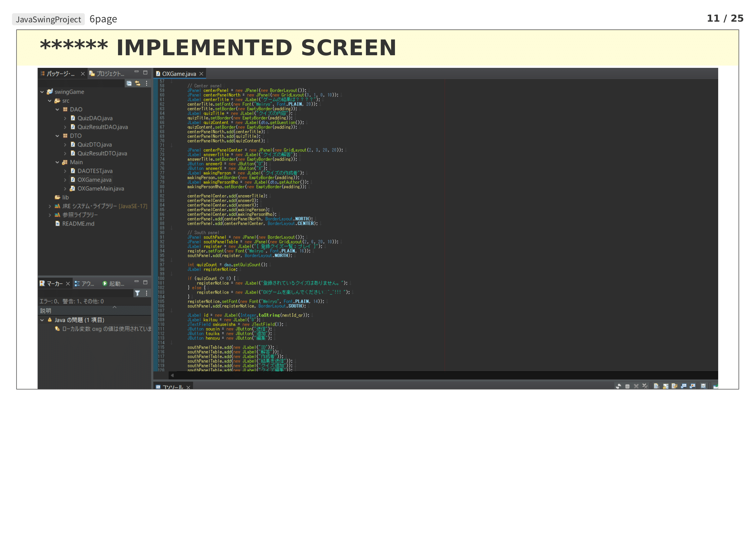Expand JRE システム・ライブラリー node
The image size is (756, 534).
pos(50,206)
